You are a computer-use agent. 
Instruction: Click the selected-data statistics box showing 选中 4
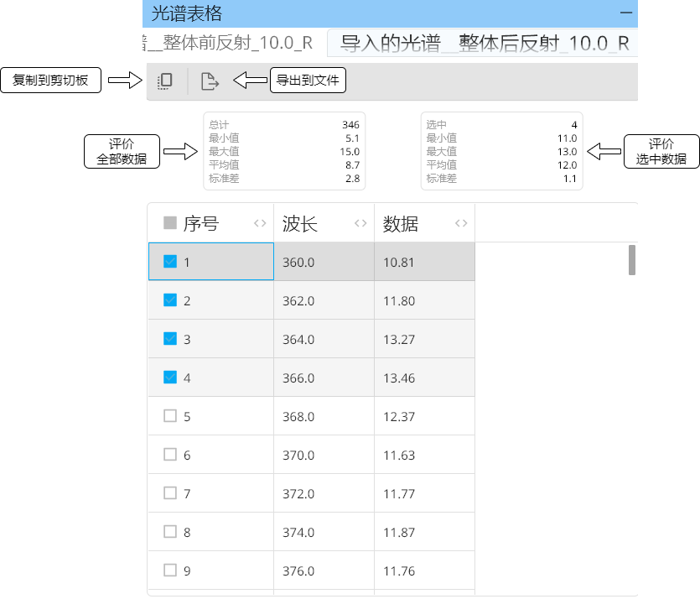501,151
